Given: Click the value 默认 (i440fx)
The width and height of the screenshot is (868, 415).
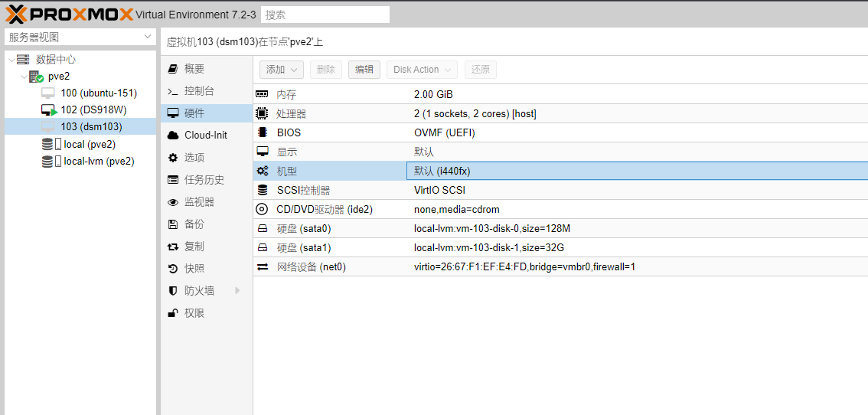Looking at the screenshot, I should tap(442, 172).
